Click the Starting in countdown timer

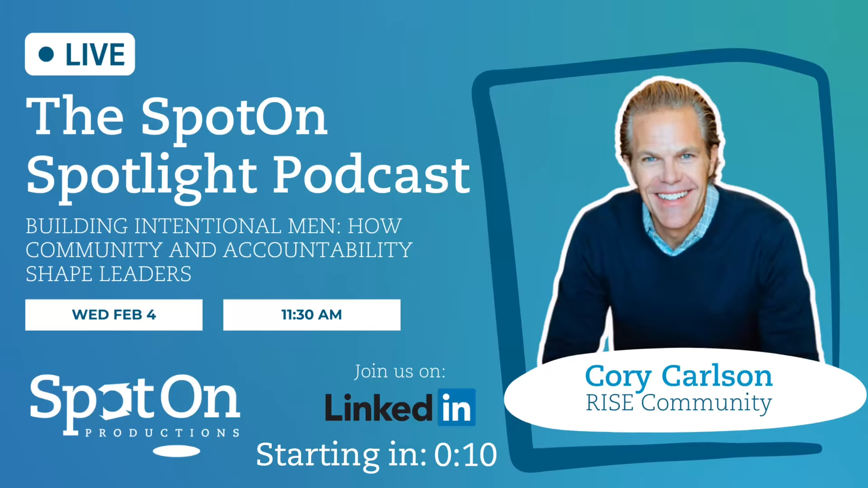(376, 455)
